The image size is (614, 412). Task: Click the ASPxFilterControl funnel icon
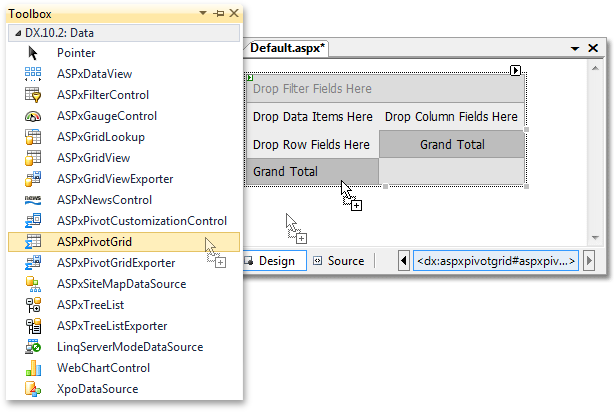point(33,95)
